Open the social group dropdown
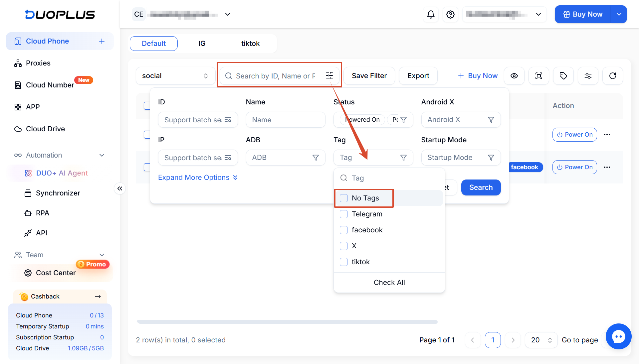The height and width of the screenshot is (364, 639). coord(175,76)
